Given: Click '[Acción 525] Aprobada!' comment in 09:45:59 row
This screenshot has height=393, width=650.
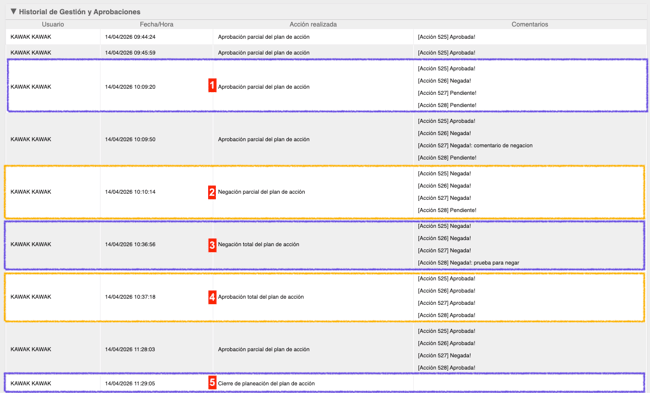Looking at the screenshot, I should (446, 53).
